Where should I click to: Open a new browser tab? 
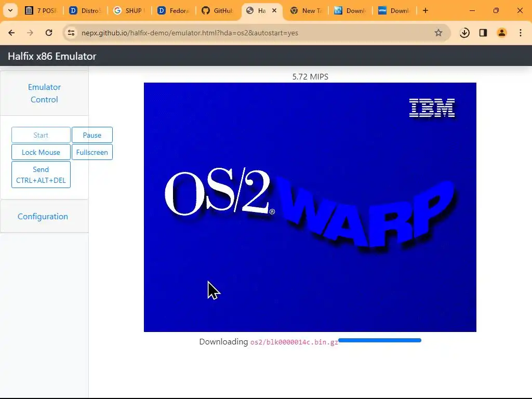pyautogui.click(x=425, y=10)
